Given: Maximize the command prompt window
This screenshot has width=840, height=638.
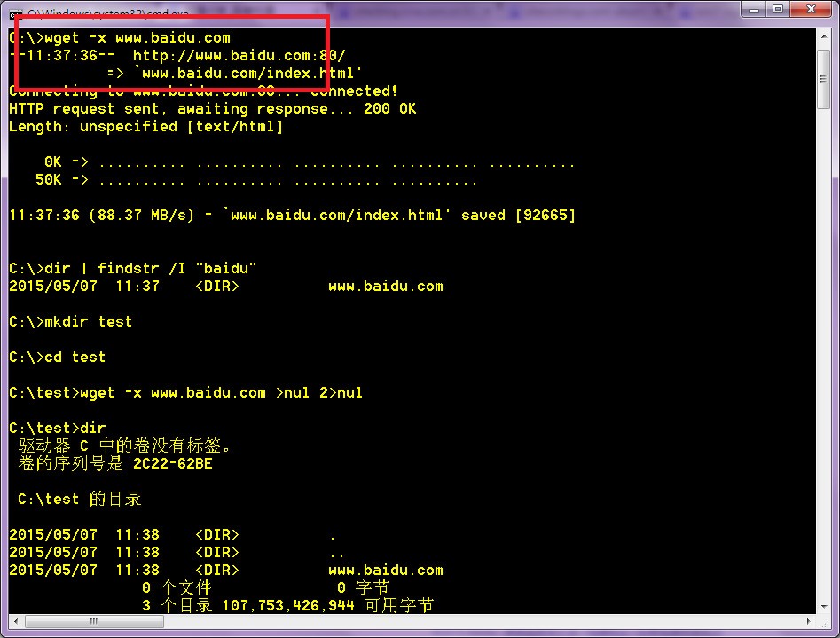Looking at the screenshot, I should [779, 10].
